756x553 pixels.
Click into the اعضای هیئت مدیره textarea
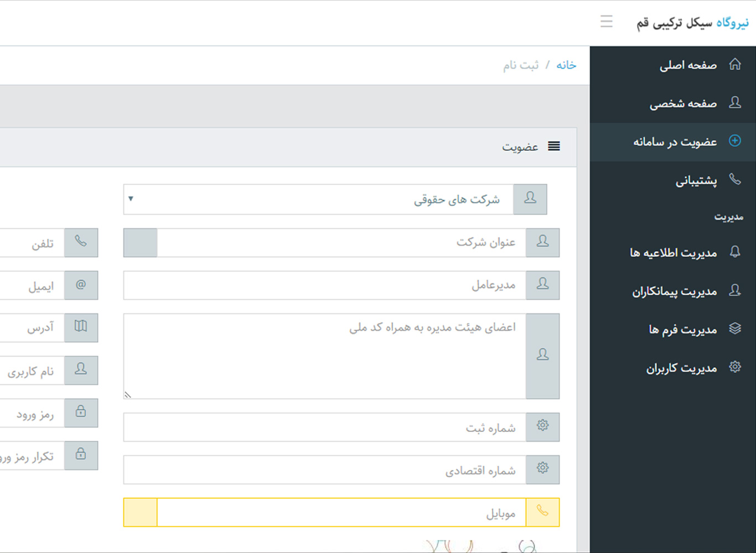[x=324, y=356]
